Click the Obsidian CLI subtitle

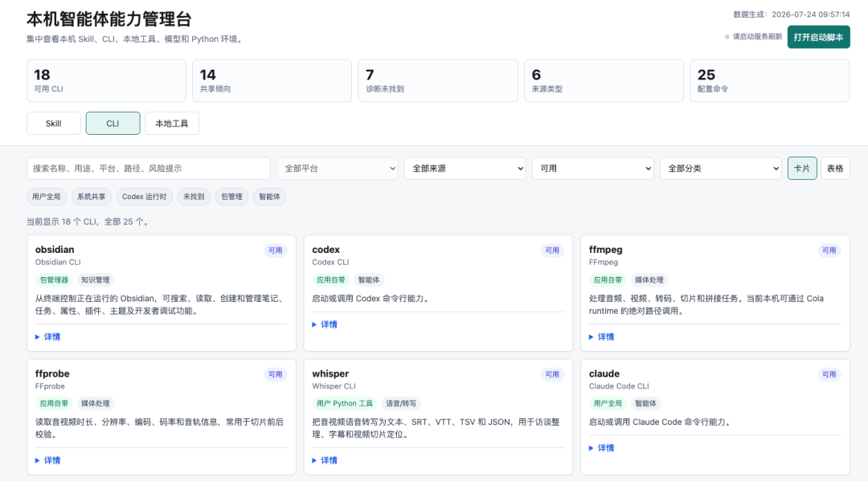(x=58, y=262)
